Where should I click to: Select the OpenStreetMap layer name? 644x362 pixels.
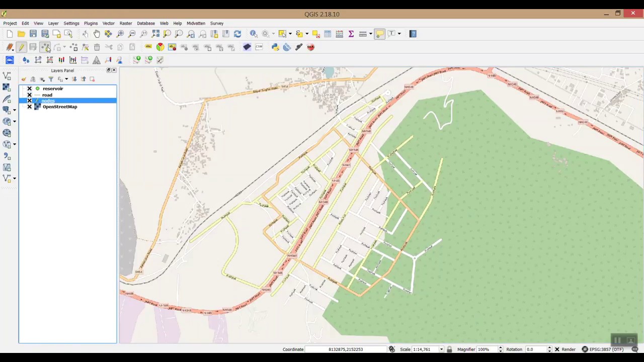pos(60,107)
